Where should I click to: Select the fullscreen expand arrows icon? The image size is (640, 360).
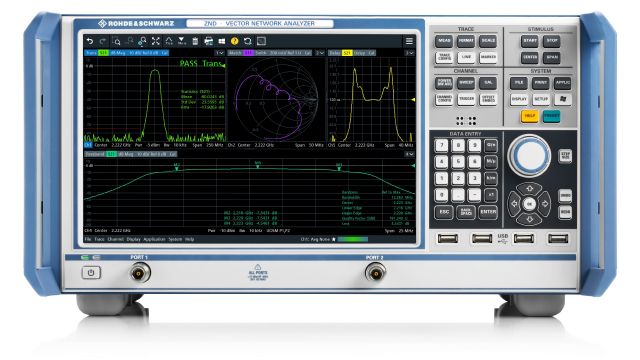point(156,41)
